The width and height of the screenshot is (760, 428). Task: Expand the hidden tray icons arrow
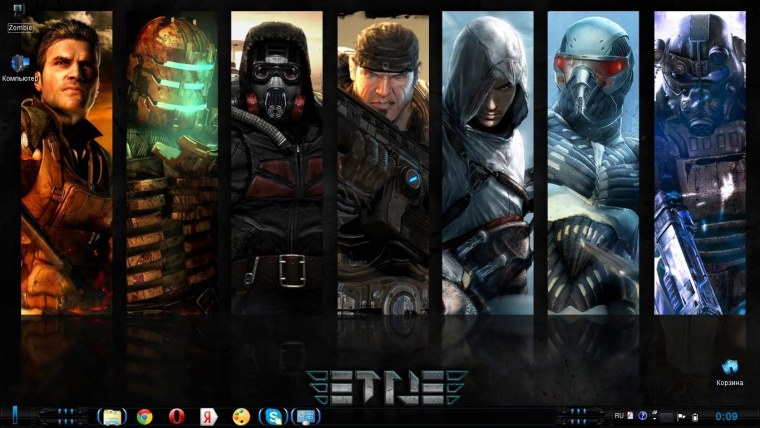point(656,416)
